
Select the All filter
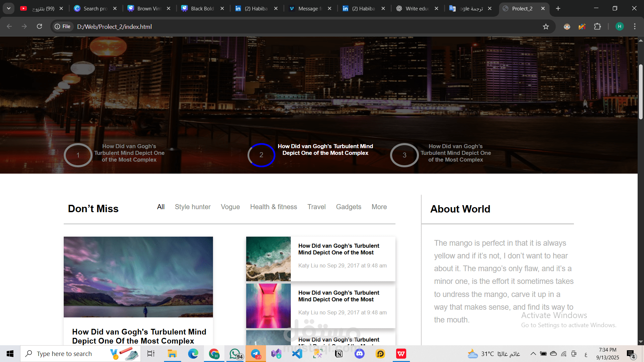[x=161, y=207]
